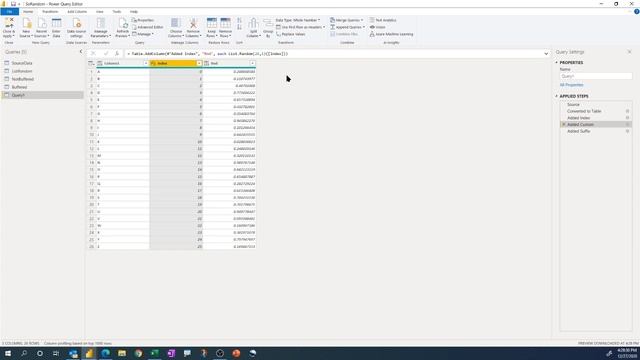Open query Properties from the ribbon
The image size is (640, 360).
[143, 20]
